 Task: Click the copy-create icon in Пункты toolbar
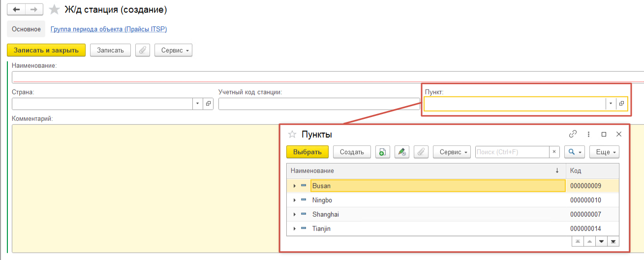(383, 152)
